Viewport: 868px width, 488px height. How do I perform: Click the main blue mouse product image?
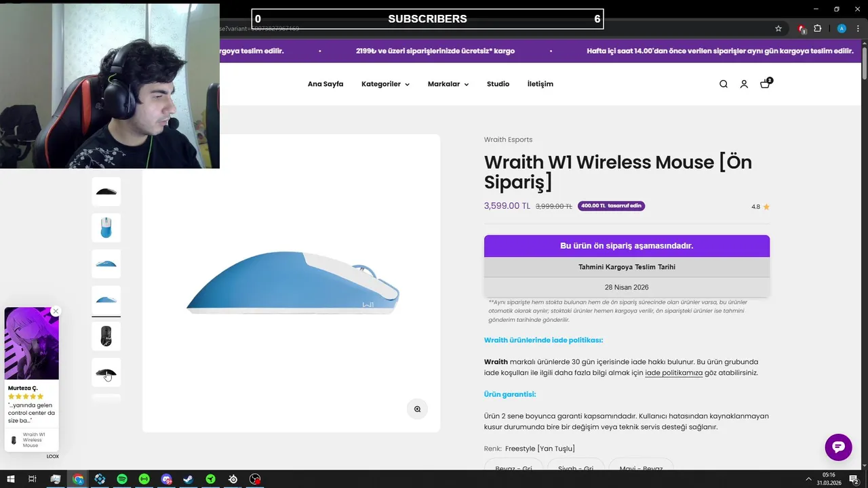(x=292, y=283)
